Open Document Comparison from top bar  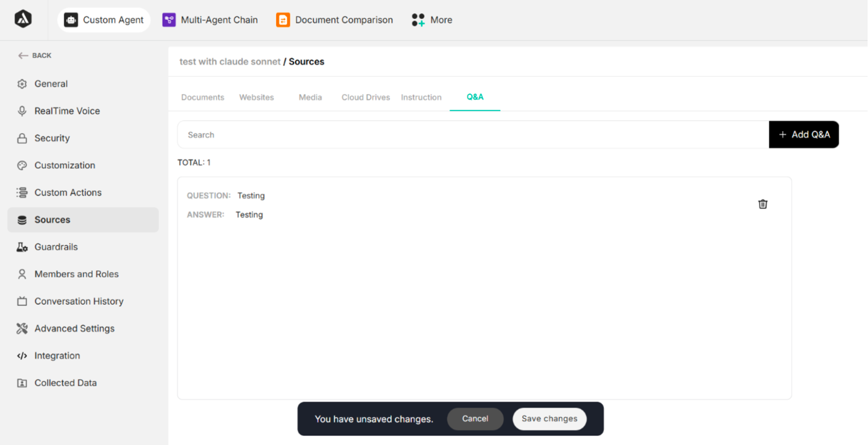pos(344,20)
